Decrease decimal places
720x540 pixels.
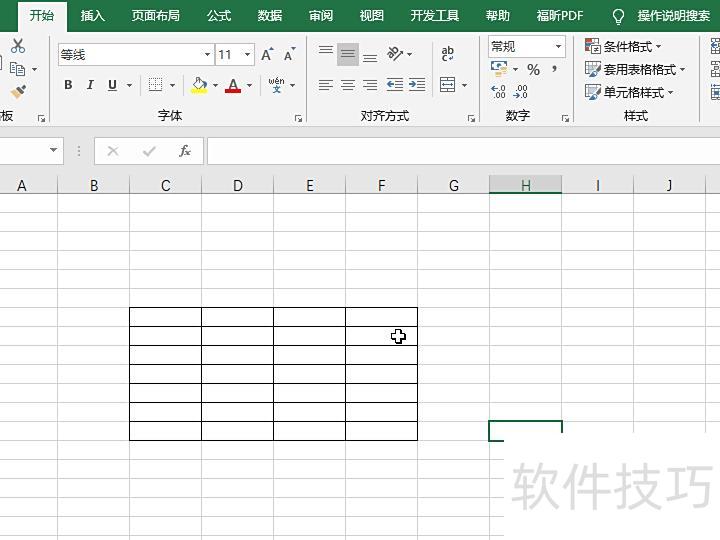pos(521,91)
